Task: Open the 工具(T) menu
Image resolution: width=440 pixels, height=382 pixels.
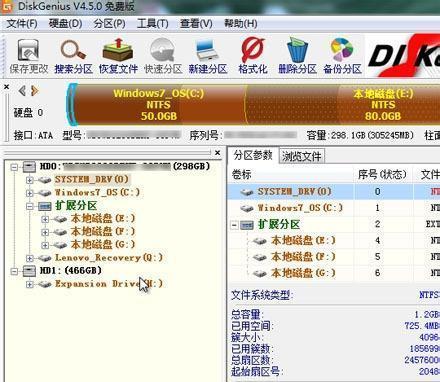Action: point(153,24)
